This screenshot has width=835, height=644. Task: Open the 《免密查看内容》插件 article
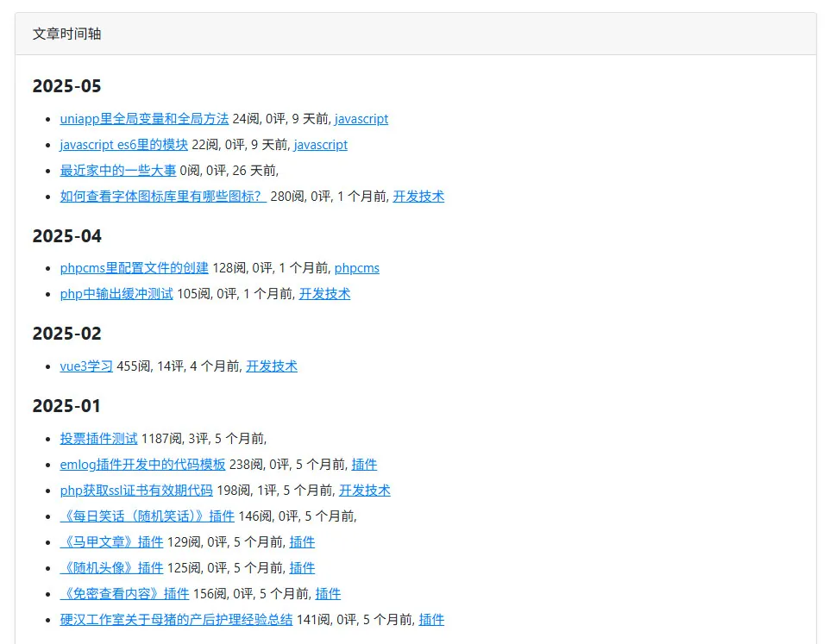pos(124,593)
